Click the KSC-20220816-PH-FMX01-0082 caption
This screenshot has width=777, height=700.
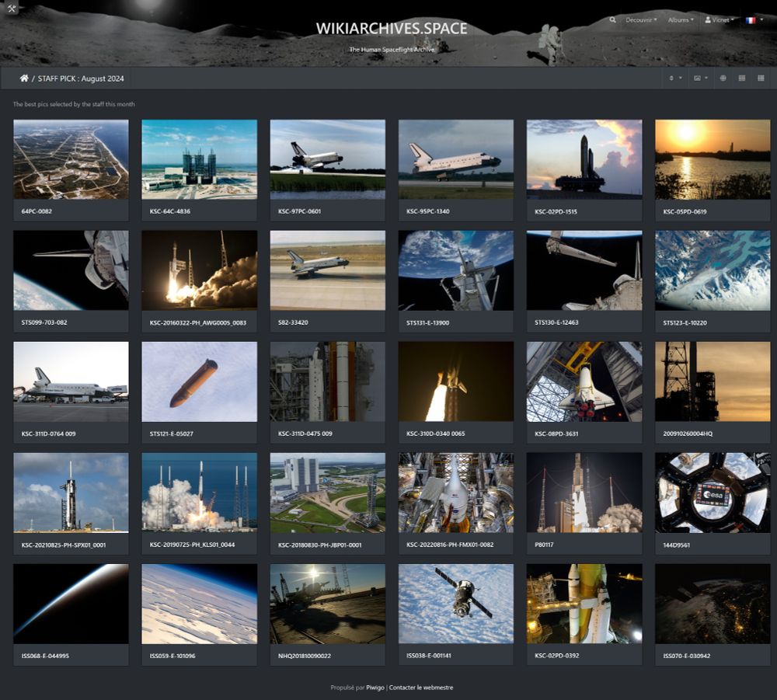click(450, 545)
